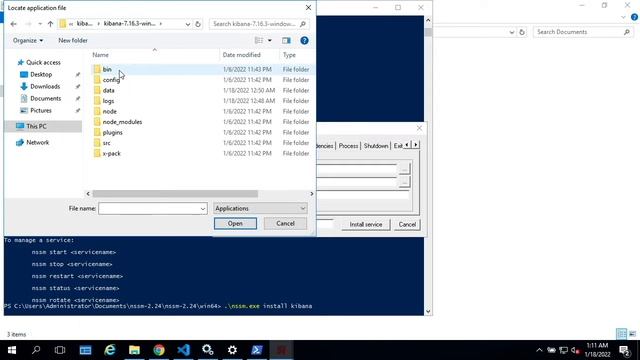Select the node_modules folder
640x360 pixels.
tap(122, 122)
